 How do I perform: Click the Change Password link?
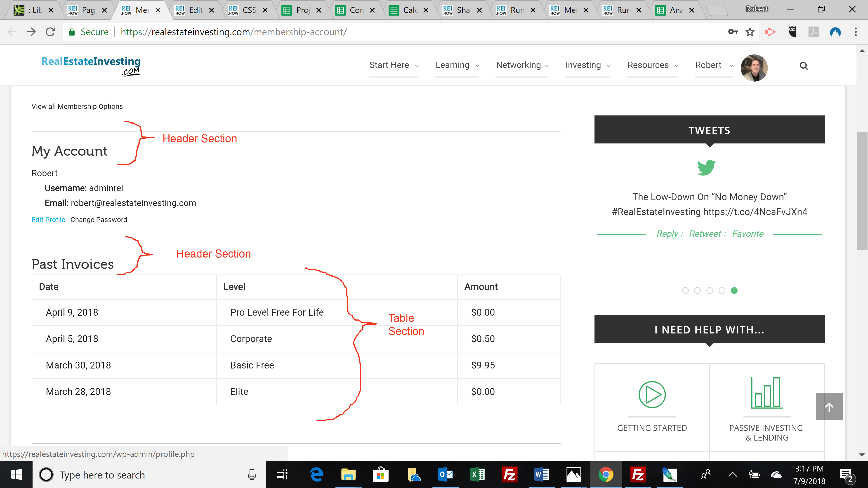[99, 220]
